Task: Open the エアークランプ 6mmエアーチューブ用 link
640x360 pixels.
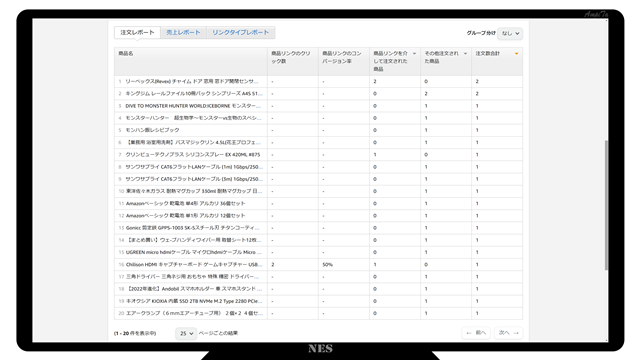Action: pyautogui.click(x=194, y=313)
